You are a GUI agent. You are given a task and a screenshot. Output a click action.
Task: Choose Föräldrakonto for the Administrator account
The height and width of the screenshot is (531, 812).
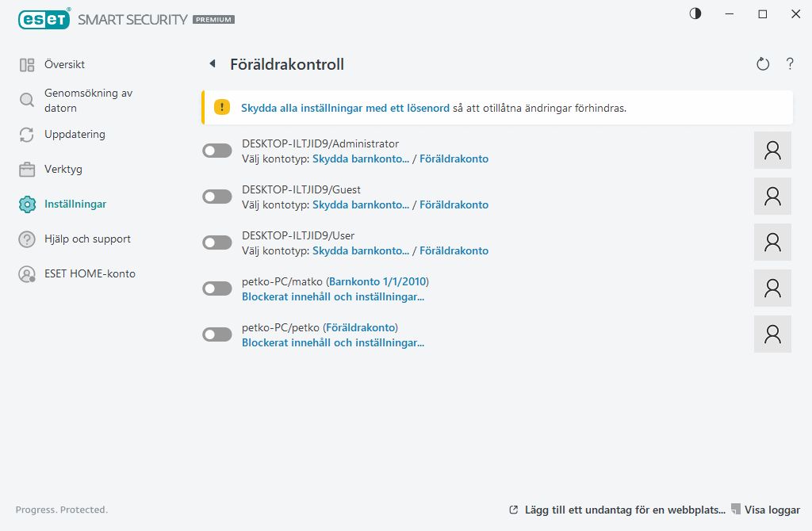tap(454, 159)
